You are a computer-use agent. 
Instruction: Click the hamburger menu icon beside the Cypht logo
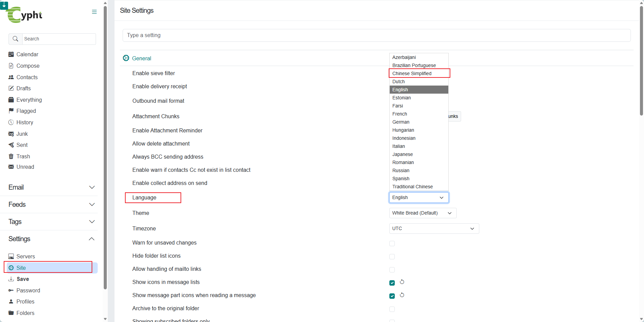coord(94,12)
